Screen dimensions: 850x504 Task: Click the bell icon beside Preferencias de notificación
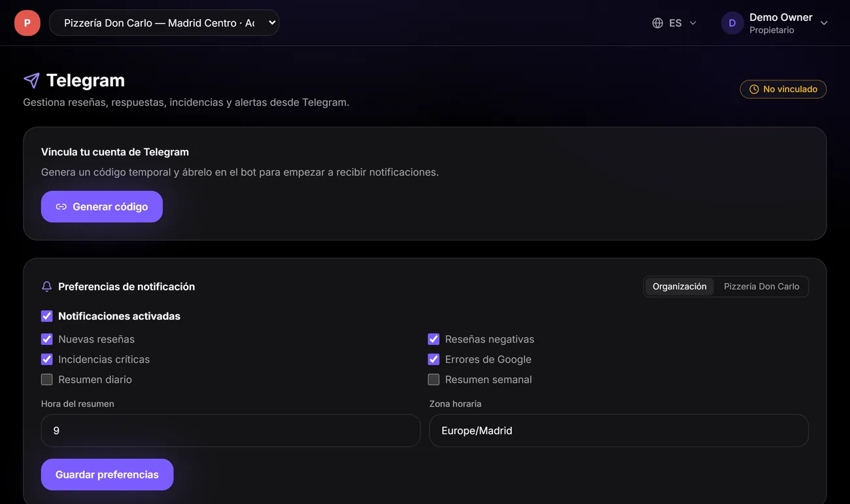click(x=46, y=286)
